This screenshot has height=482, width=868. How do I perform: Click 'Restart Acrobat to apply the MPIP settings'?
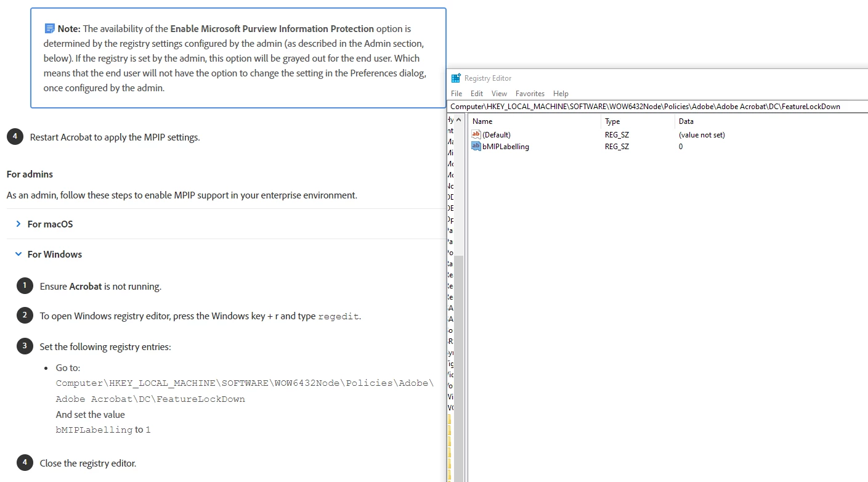[115, 137]
